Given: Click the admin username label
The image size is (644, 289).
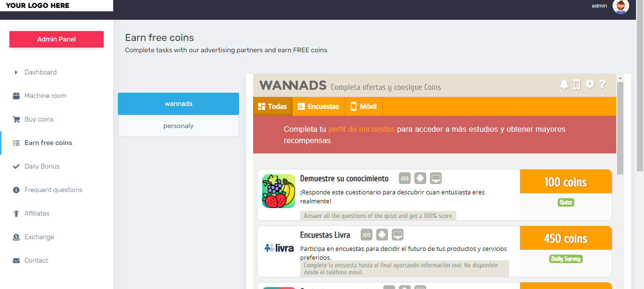Looking at the screenshot, I should point(599,6).
